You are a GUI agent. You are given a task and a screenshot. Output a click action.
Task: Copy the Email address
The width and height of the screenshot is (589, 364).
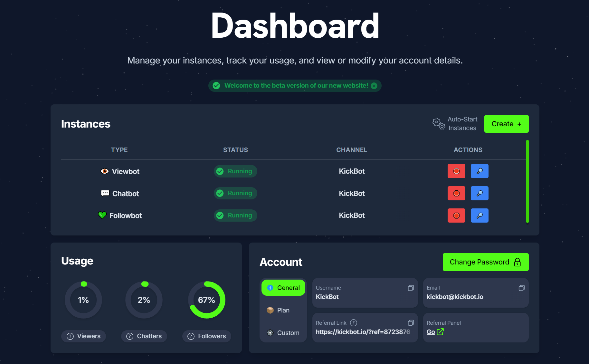point(521,288)
